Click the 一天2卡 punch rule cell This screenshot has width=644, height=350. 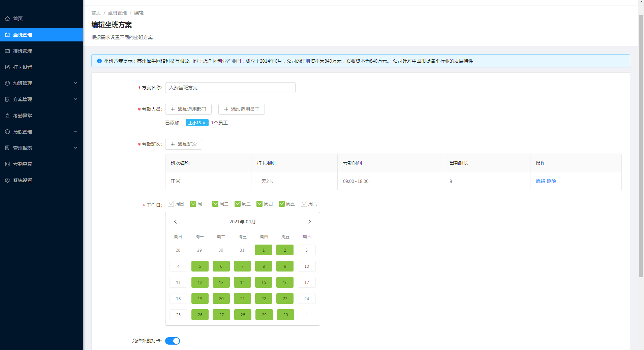point(294,181)
